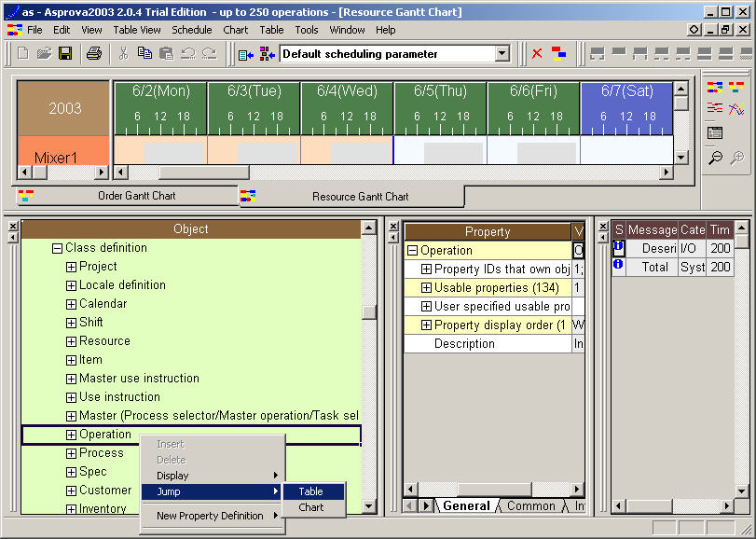Close the Message panel with its X button
Image resolution: width=756 pixels, height=539 pixels.
click(602, 226)
